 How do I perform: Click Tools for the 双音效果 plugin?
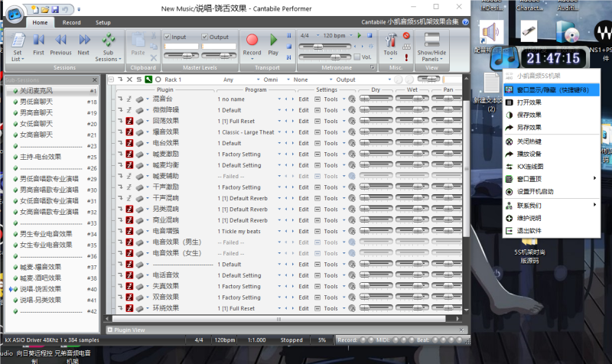click(x=330, y=297)
